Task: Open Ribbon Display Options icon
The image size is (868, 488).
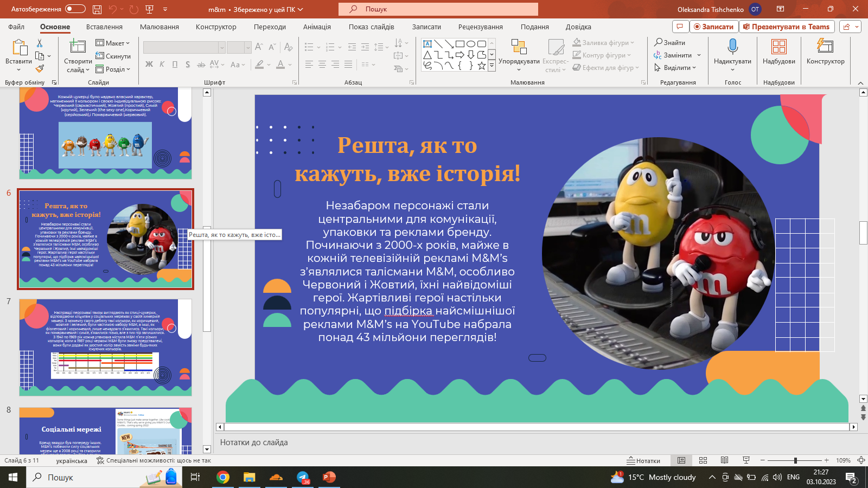Action: 780,9
